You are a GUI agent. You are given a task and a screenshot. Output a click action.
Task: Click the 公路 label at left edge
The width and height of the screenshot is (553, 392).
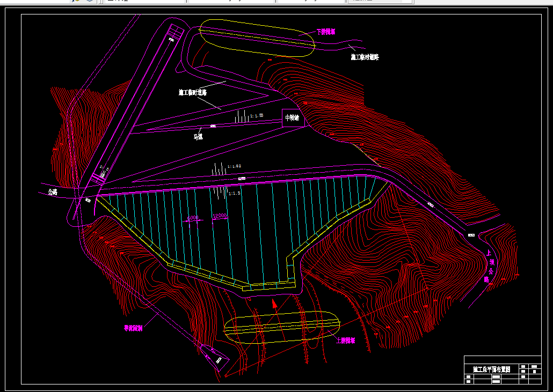[x=53, y=192]
